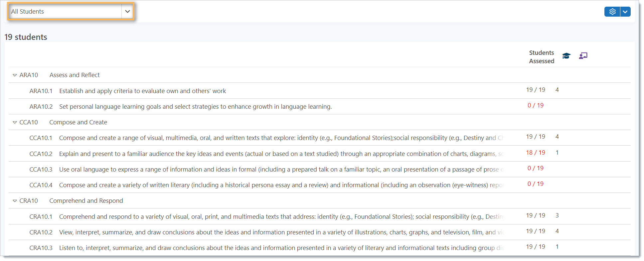This screenshot has height=261, width=644.
Task: Click the purple teacher presentation icon
Action: [x=583, y=56]
